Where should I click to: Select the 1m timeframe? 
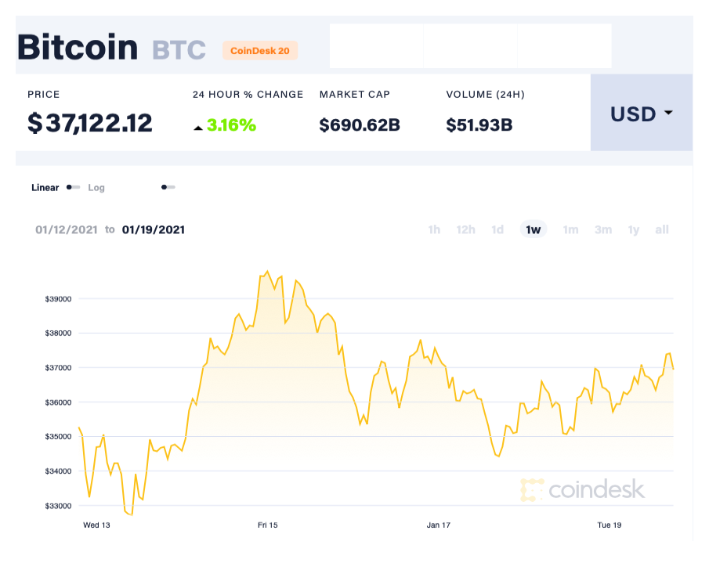coord(570,229)
